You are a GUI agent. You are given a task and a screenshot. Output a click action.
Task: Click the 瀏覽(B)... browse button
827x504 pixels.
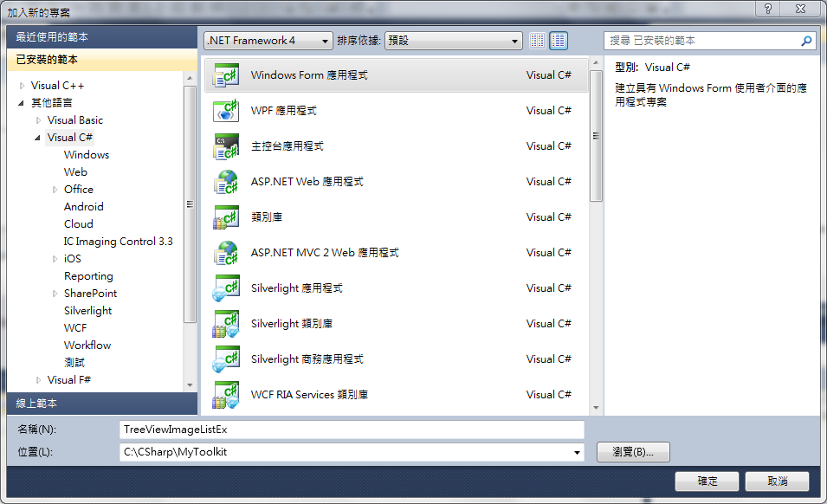(x=633, y=452)
